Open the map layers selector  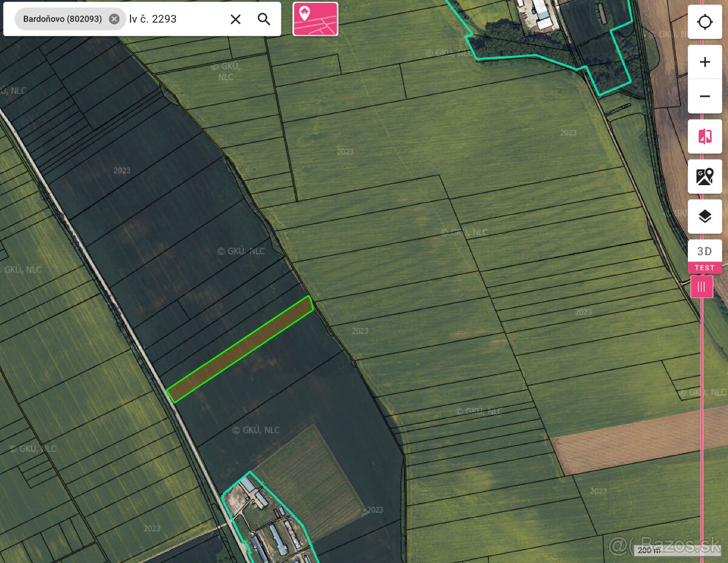704,217
